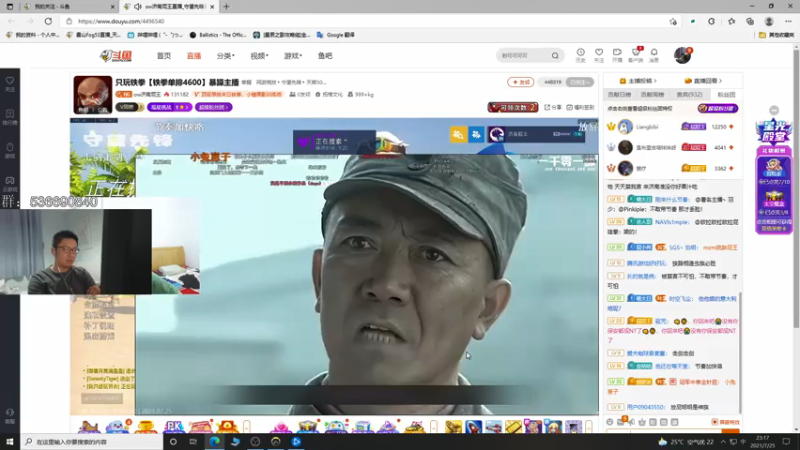Expand the 分类 category dropdown
Screen dimensions: 800x450
point(225,56)
